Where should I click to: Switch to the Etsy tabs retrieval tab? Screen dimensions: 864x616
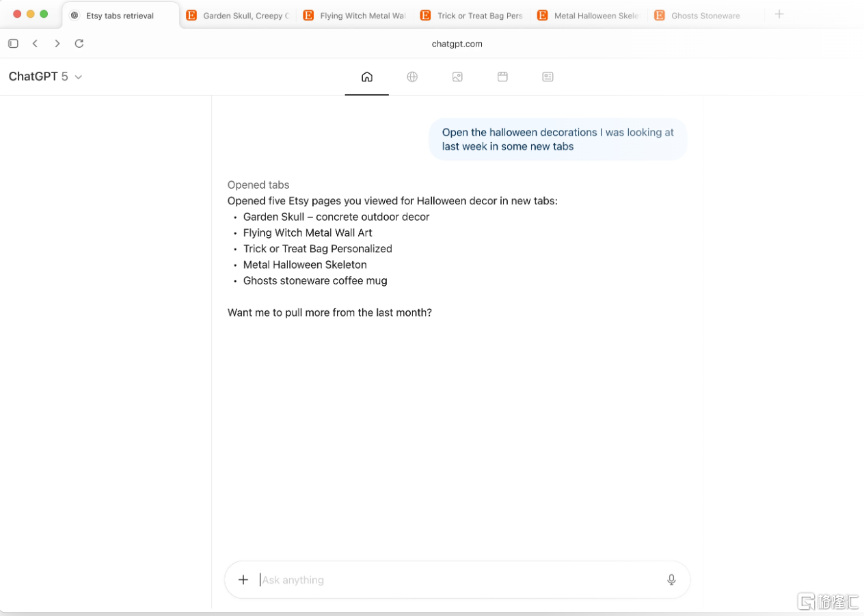[x=120, y=16]
